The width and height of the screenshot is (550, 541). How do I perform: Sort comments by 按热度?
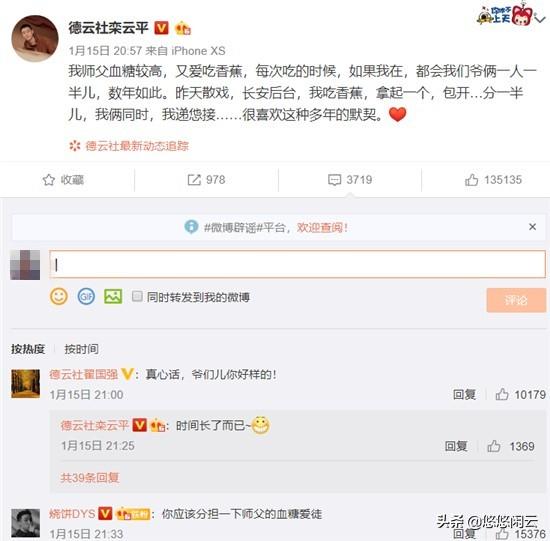point(28,349)
